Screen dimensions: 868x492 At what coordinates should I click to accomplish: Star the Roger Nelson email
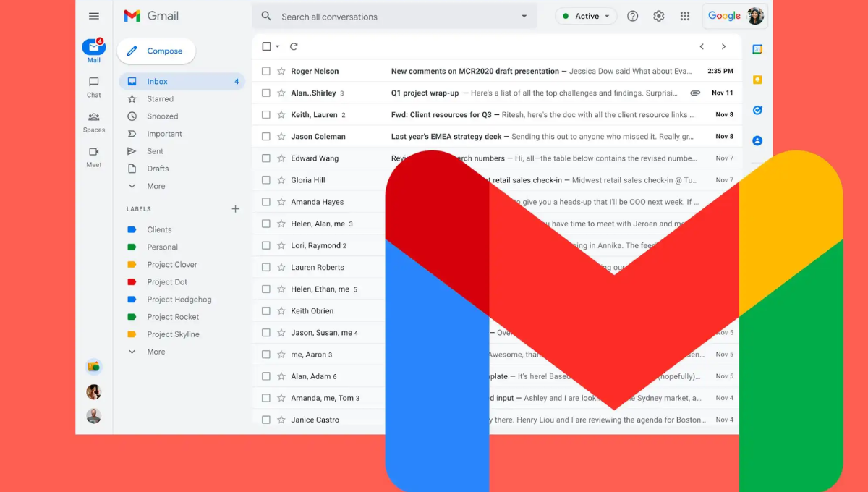tap(281, 71)
